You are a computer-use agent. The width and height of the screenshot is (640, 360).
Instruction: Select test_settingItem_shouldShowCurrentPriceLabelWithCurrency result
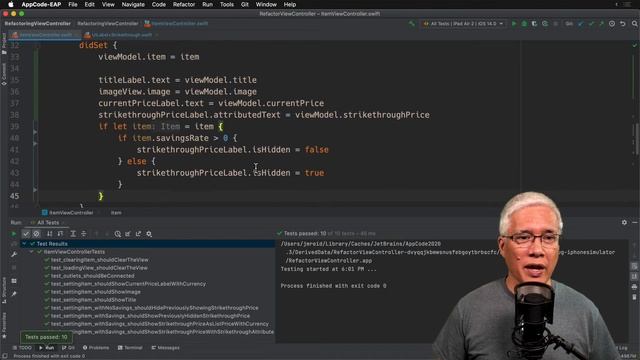point(128,284)
